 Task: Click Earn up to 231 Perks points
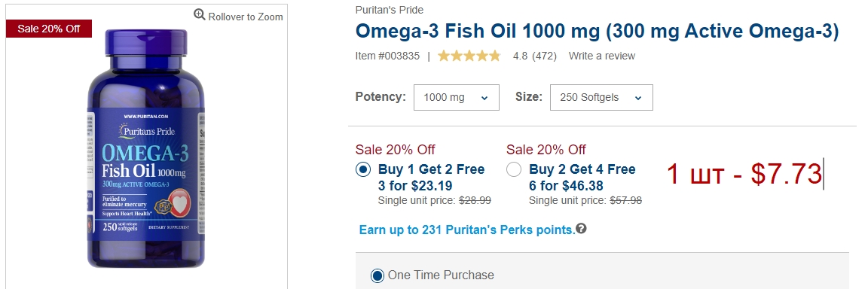(x=467, y=230)
